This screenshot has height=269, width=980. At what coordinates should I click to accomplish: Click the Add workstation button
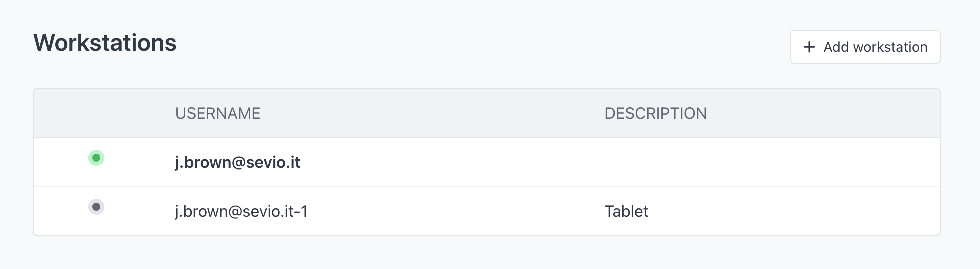point(865,47)
